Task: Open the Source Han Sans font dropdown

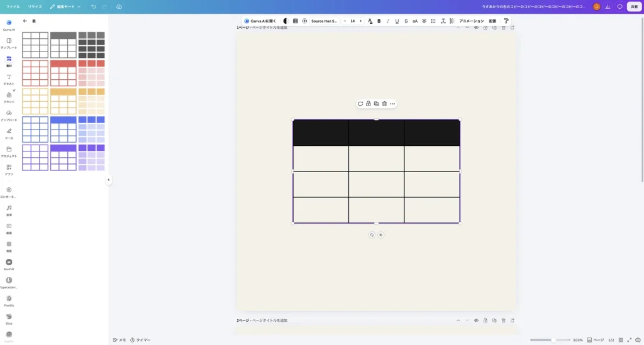Action: coord(324,21)
